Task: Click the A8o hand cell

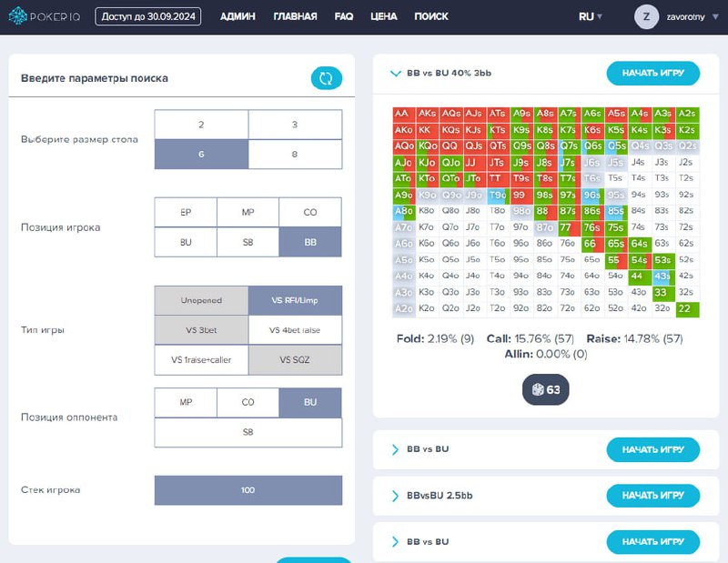Action: pyautogui.click(x=404, y=211)
